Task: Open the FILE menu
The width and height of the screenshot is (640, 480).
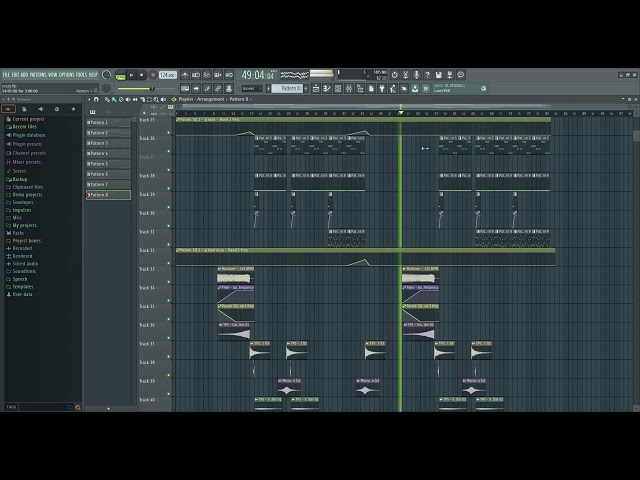Action: tap(6, 75)
